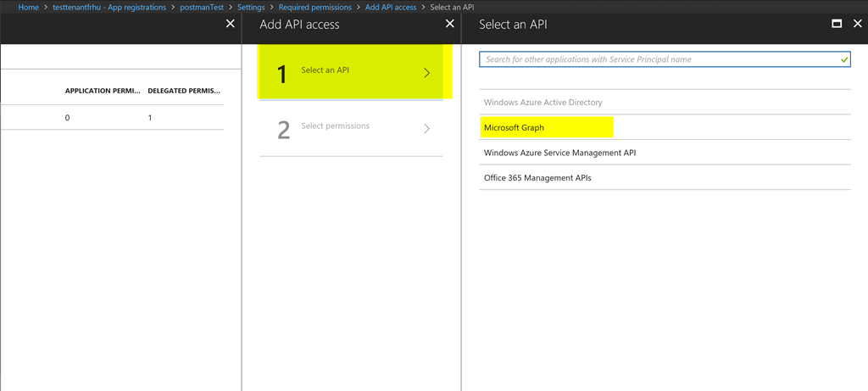Close the Required permissions blade
This screenshot has height=391, width=868.
tap(231, 24)
